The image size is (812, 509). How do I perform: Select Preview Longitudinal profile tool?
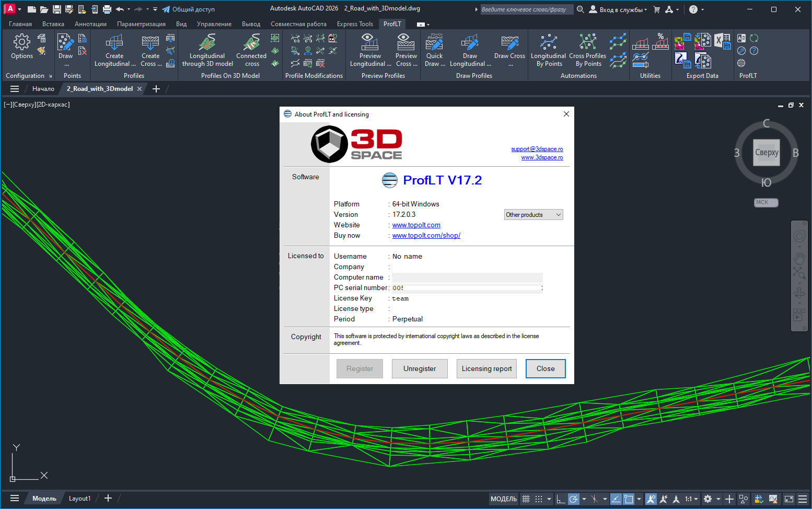(370, 50)
